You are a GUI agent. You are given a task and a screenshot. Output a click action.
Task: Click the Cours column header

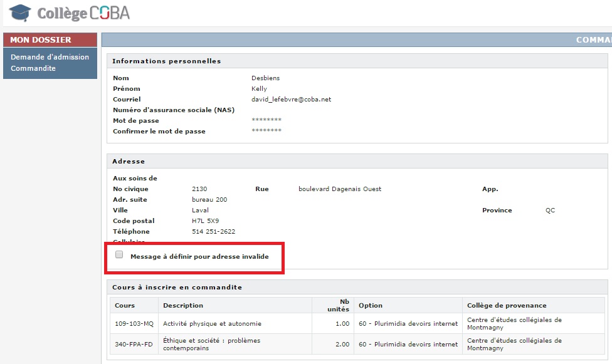[124, 305]
